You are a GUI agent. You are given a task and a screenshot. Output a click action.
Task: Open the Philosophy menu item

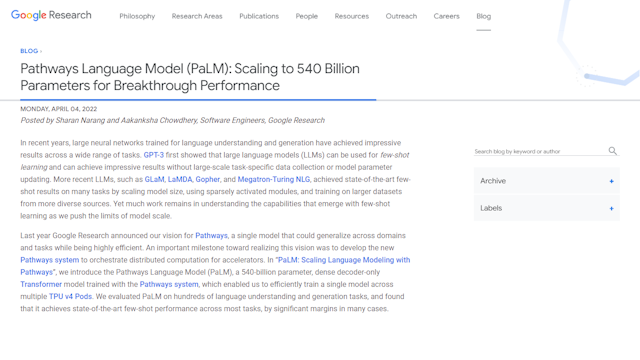pyautogui.click(x=137, y=16)
